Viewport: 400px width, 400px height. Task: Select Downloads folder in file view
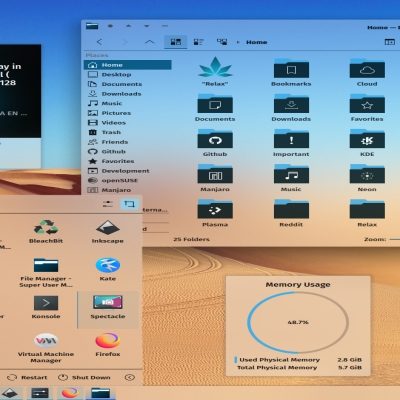pos(291,104)
